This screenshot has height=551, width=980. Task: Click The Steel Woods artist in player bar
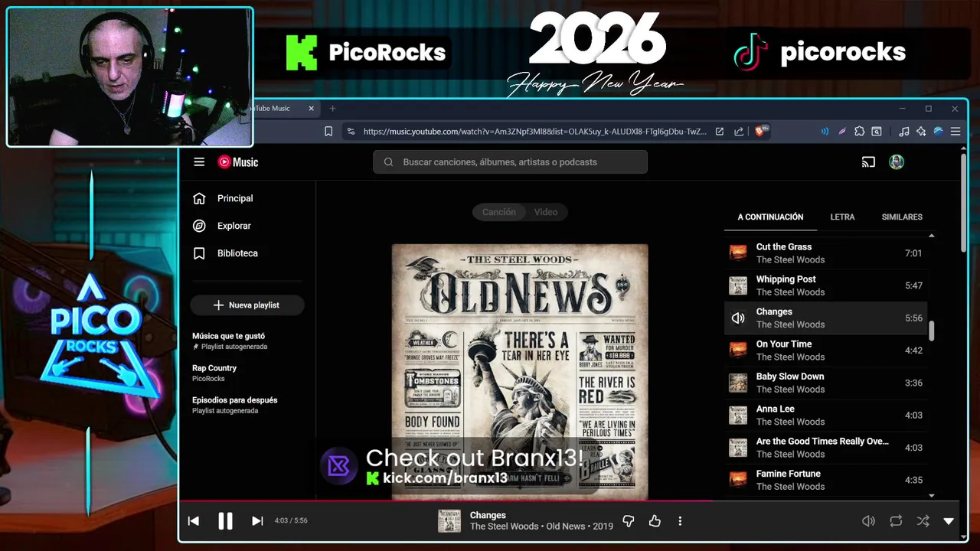(x=504, y=527)
